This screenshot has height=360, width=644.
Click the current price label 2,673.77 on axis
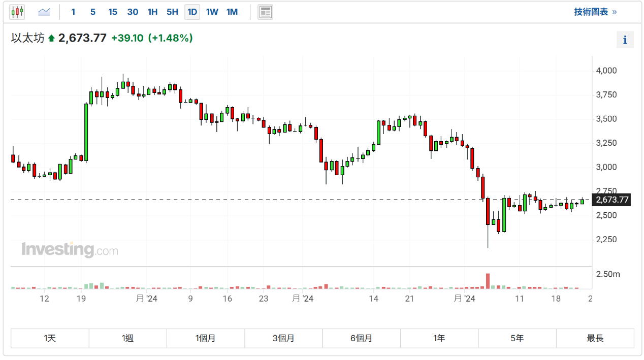point(612,200)
